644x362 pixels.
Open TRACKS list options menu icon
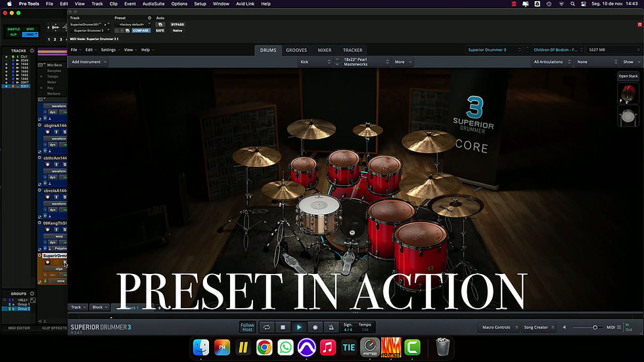click(x=32, y=51)
